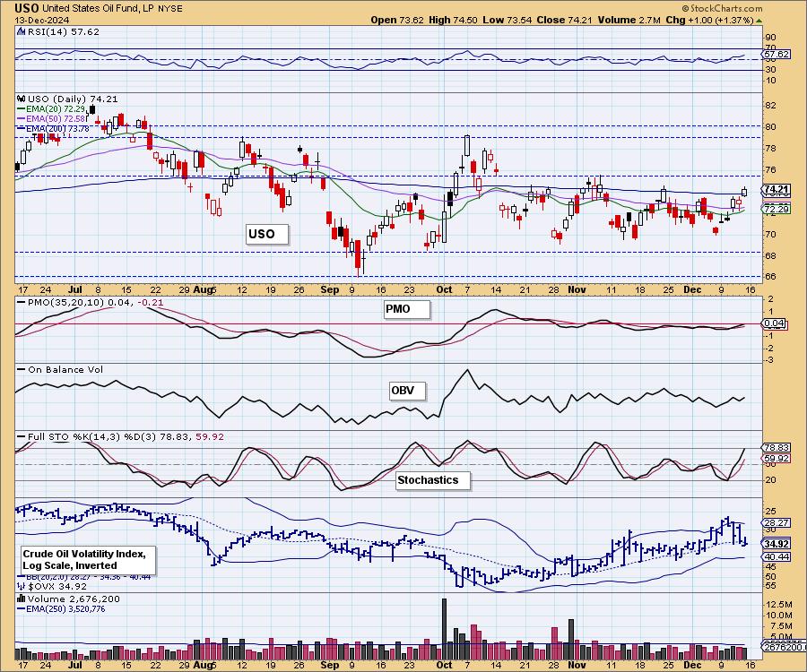
Task: Click the boxed PMO annotation label
Action: tap(406, 309)
